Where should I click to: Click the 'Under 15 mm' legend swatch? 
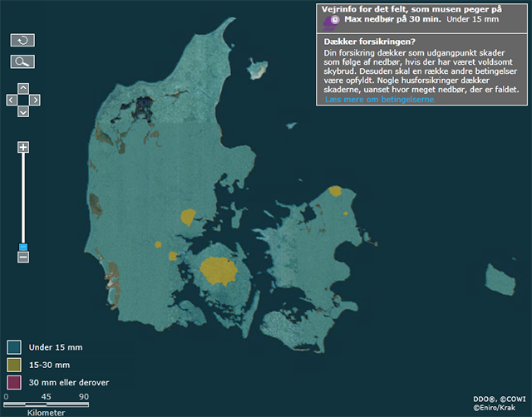click(14, 347)
